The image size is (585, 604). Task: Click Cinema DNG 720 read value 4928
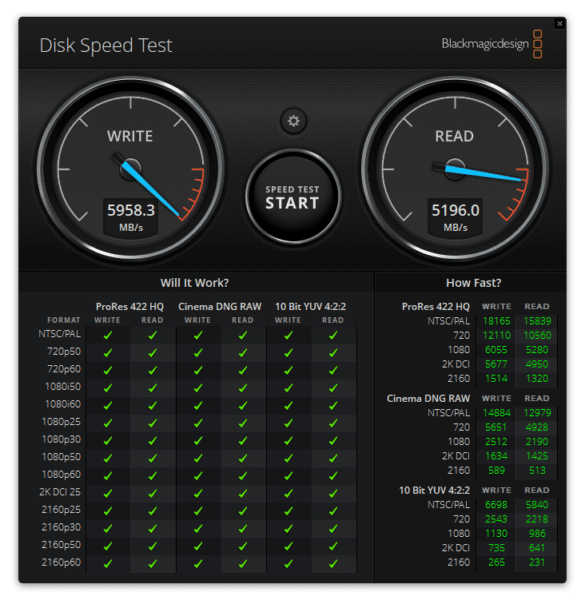coord(537,427)
